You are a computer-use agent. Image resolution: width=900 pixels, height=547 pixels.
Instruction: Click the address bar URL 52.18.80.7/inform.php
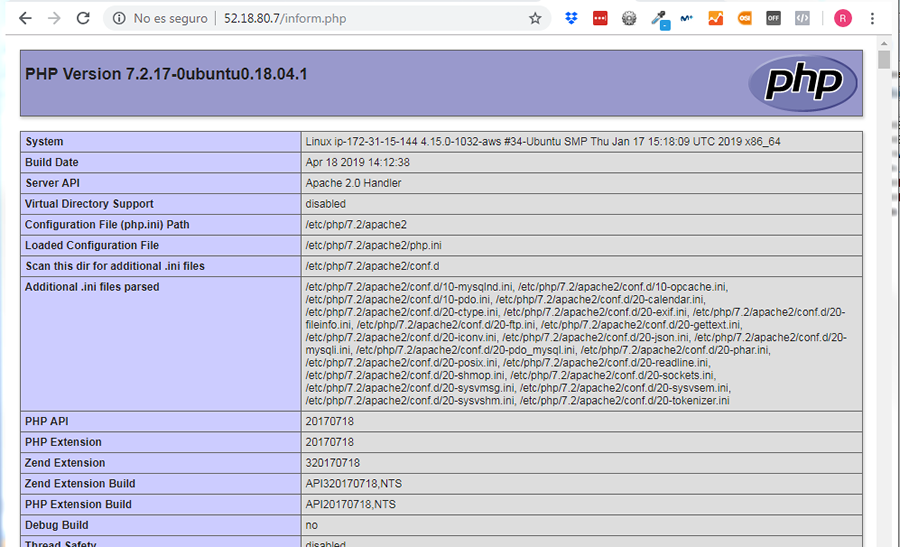[x=285, y=18]
